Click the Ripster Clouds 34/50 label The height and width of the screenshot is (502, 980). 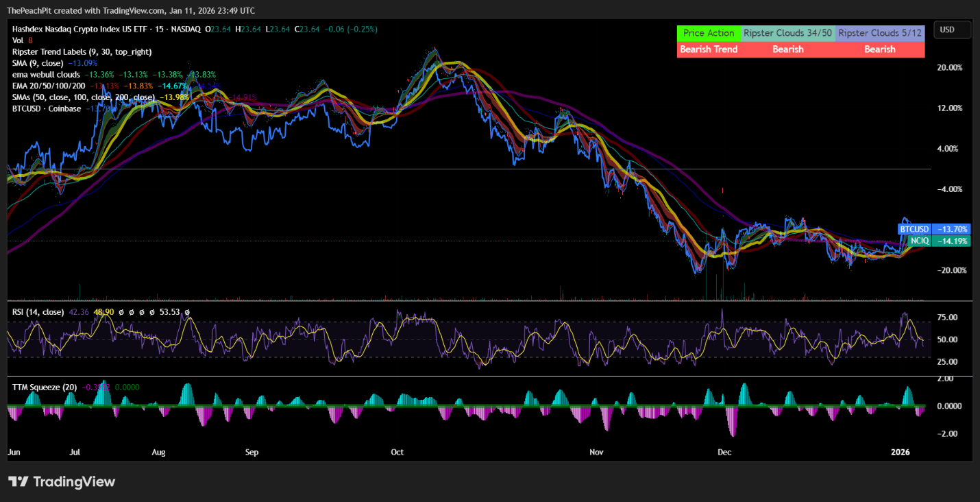coord(787,33)
